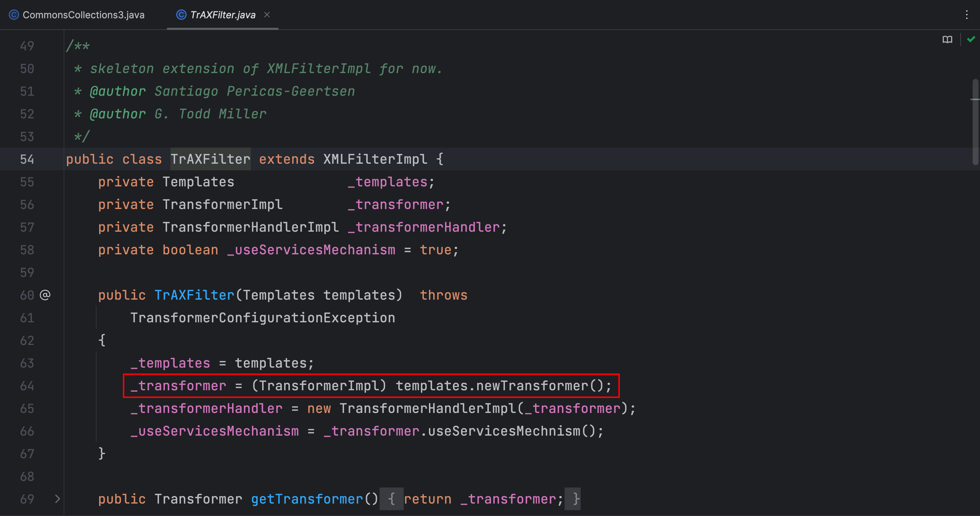Click the green stripe mark on the scrollbar
This screenshot has height=516, width=980.
[x=975, y=99]
